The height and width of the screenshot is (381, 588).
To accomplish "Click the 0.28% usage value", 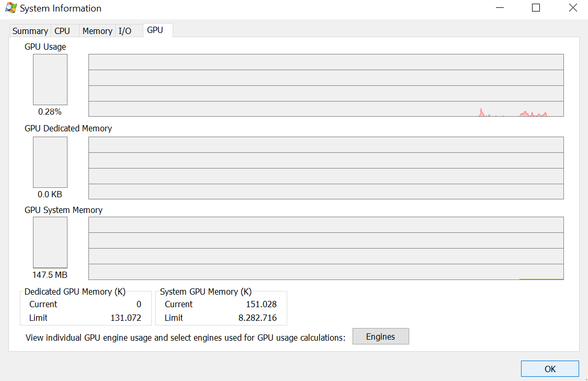I will tap(50, 112).
